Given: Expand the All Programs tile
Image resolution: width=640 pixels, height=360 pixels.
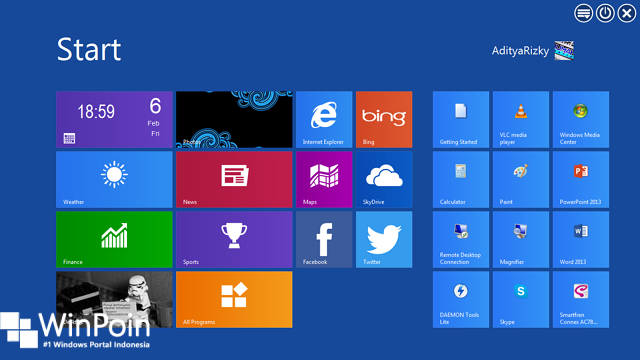Looking at the screenshot, I should click(234, 299).
